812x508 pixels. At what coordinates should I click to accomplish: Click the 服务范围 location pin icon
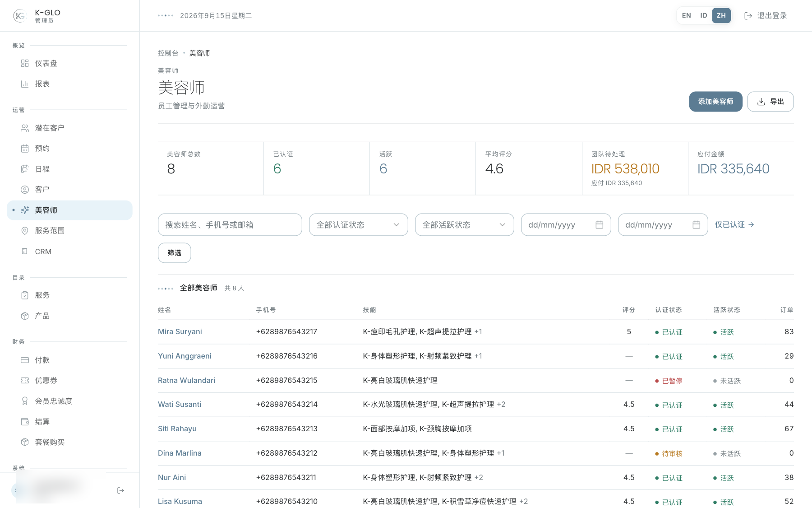tap(25, 231)
